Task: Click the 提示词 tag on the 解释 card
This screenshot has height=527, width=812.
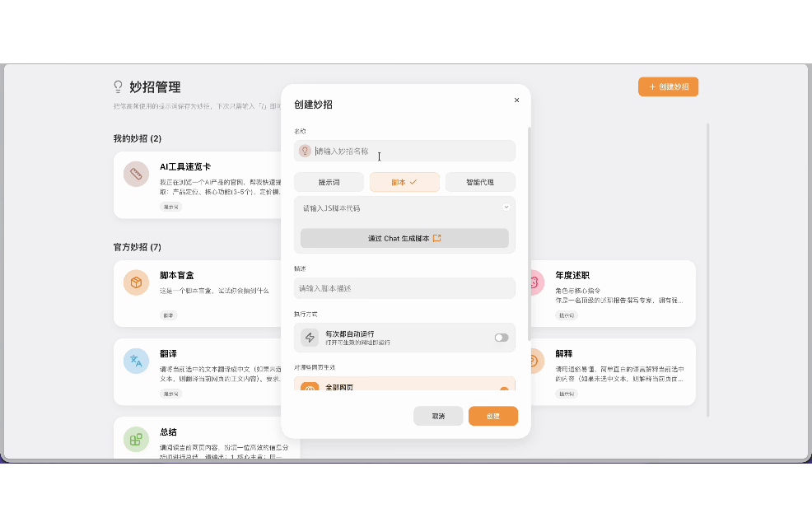Action: pos(567,394)
